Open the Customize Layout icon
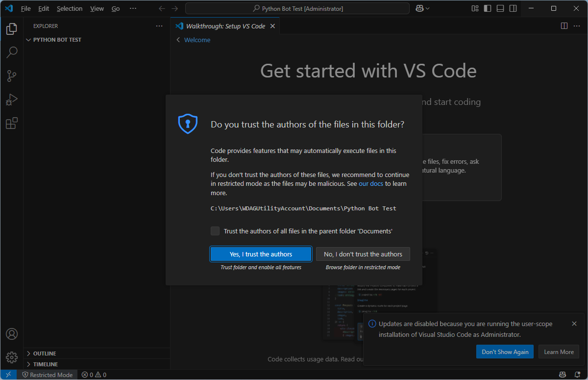Viewport: 588px width, 380px height. 475,8
